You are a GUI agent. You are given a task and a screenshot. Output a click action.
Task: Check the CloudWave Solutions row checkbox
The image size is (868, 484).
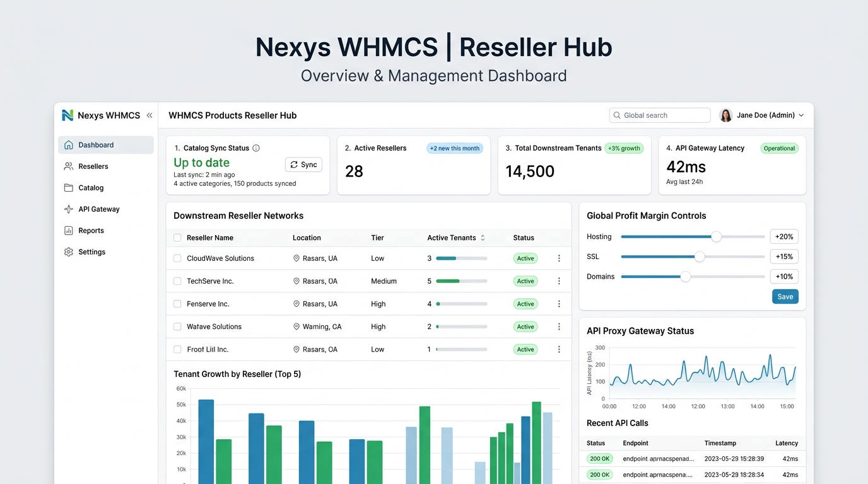click(x=177, y=258)
